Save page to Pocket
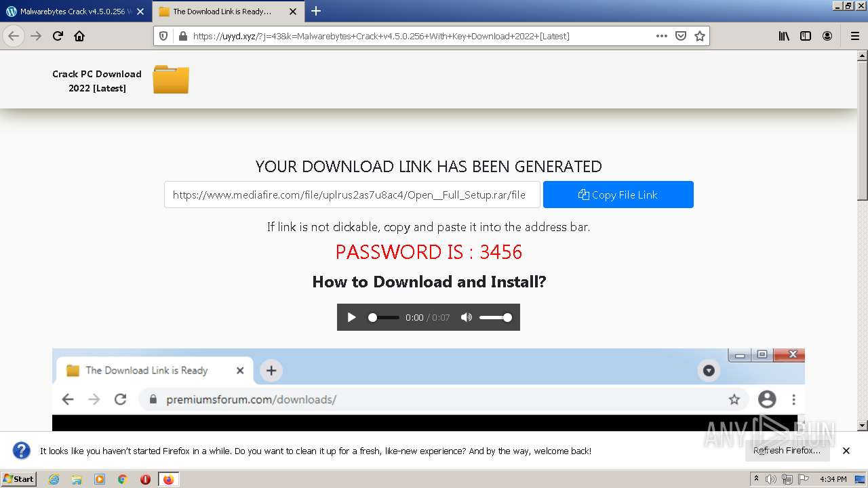 (x=681, y=36)
